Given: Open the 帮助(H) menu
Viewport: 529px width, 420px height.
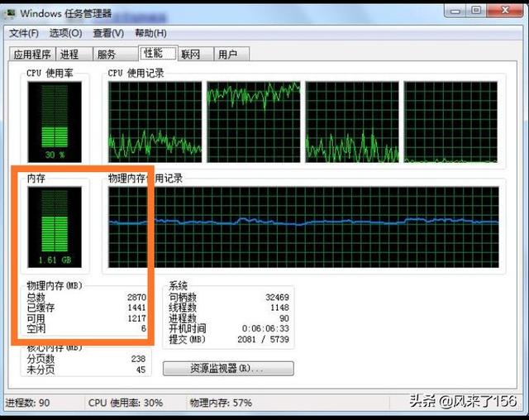Looking at the screenshot, I should (150, 33).
